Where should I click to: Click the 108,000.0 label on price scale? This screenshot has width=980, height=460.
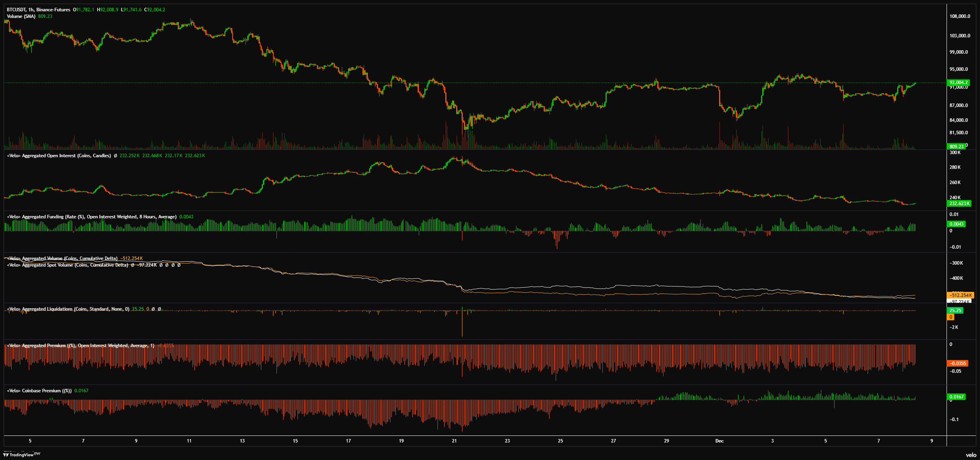(960, 16)
